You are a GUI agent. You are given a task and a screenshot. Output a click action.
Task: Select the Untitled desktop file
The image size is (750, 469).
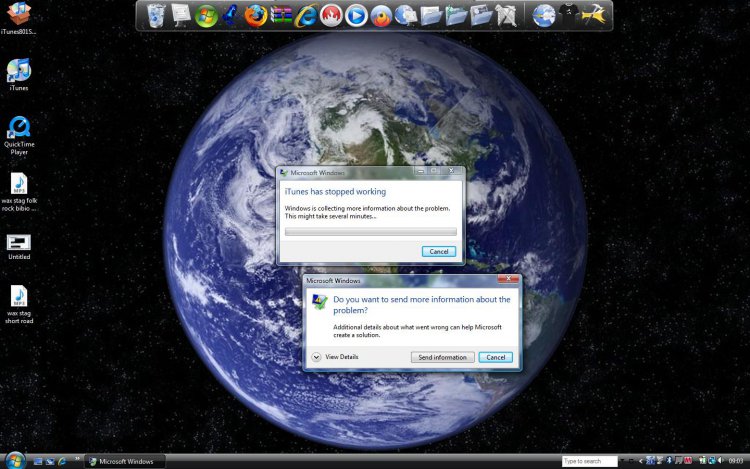click(19, 247)
